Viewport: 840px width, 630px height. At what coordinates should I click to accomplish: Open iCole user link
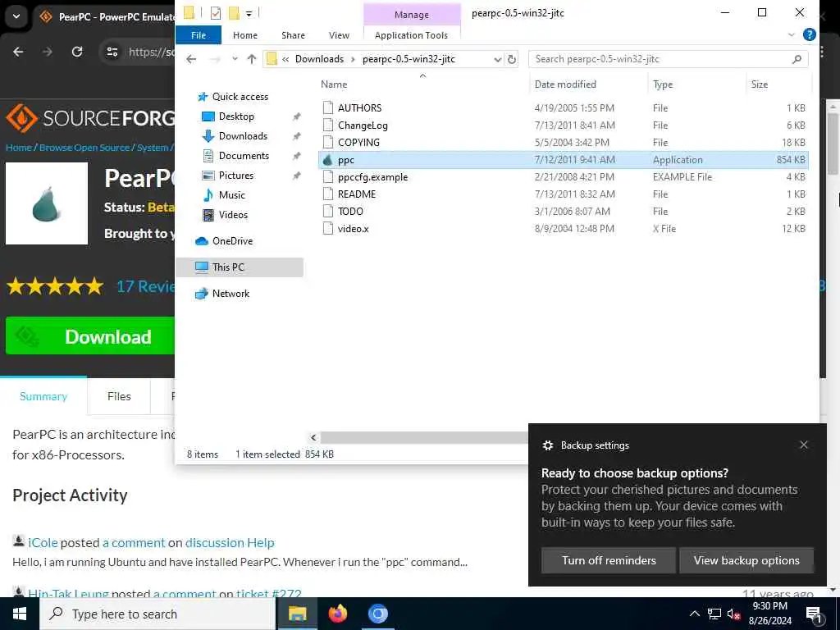point(43,543)
